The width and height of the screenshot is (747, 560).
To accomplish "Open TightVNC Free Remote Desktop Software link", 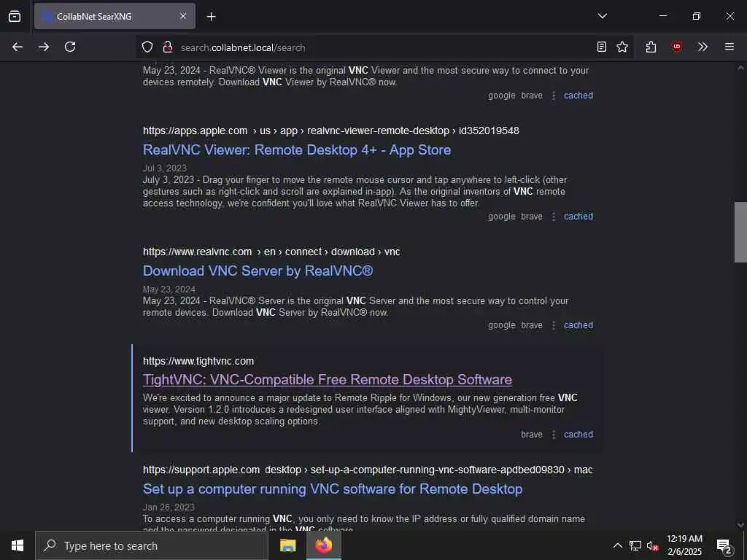I will tap(328, 379).
